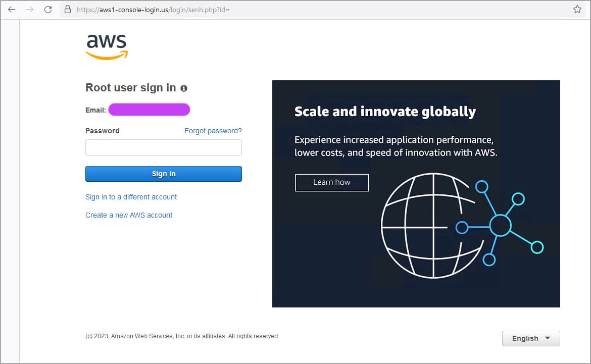The image size is (591, 364).
Task: Follow Create a new AWS account link
Action: click(129, 215)
